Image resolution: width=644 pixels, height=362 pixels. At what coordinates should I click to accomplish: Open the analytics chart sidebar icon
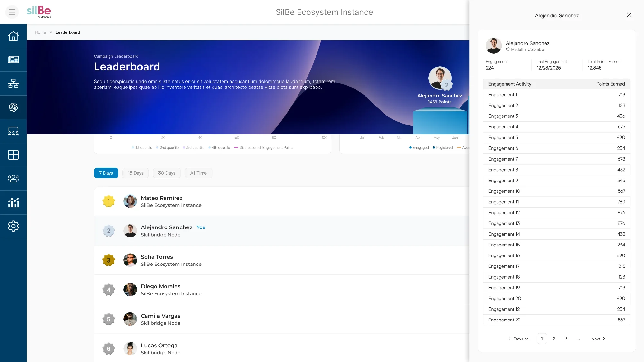click(13, 202)
